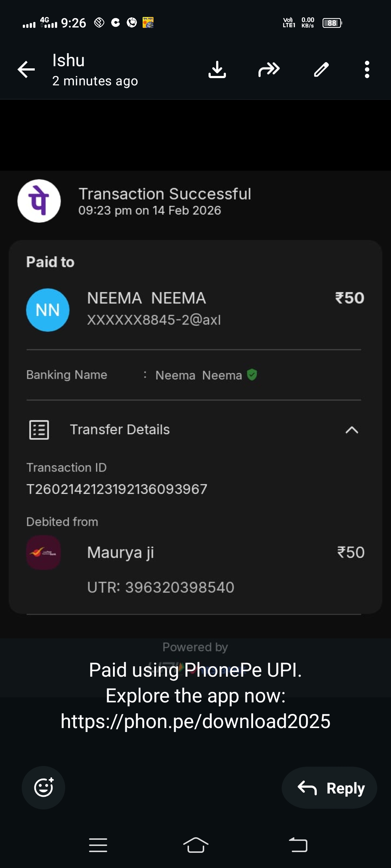The image size is (391, 868).
Task: Tap the back arrow icon
Action: 26,69
